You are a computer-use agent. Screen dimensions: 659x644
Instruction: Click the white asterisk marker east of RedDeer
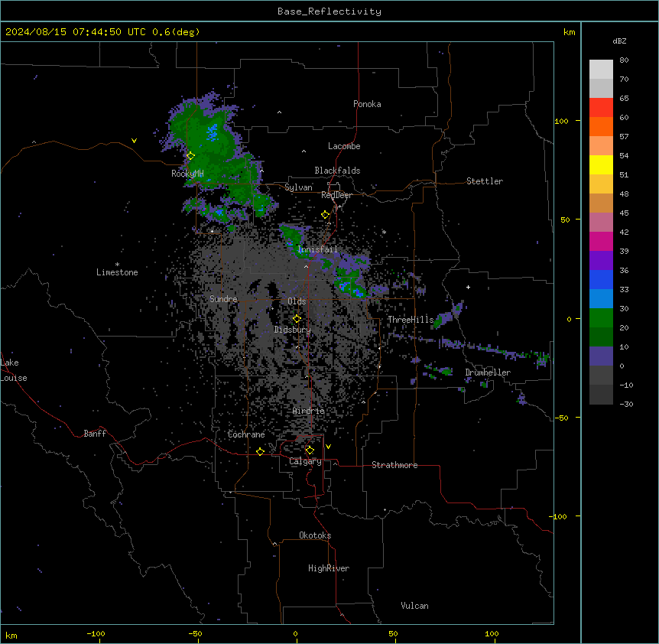point(384,232)
